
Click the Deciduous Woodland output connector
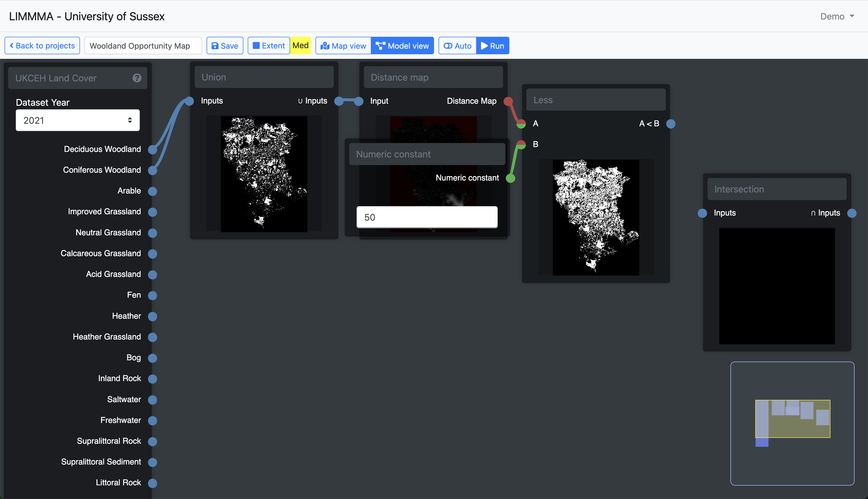tap(153, 149)
